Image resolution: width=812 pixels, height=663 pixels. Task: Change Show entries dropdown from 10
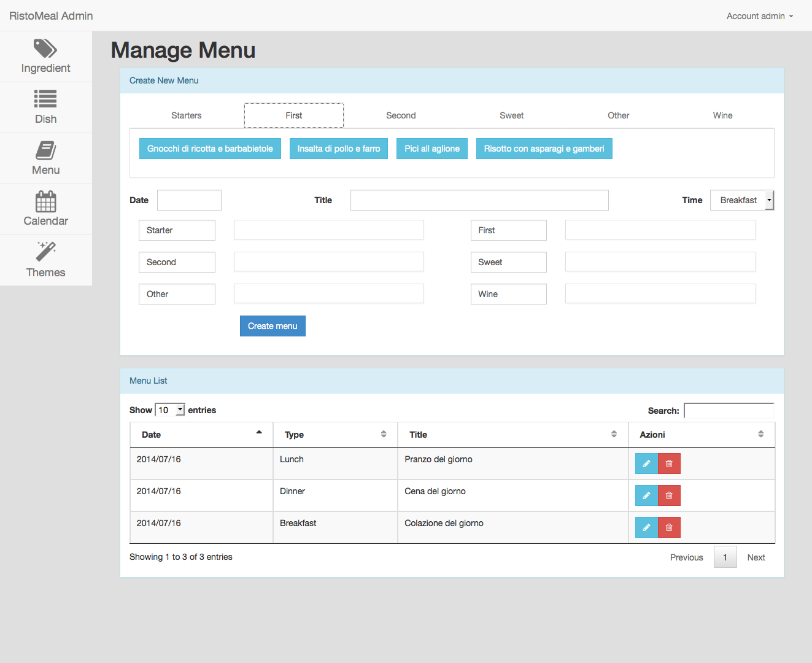[x=170, y=409]
